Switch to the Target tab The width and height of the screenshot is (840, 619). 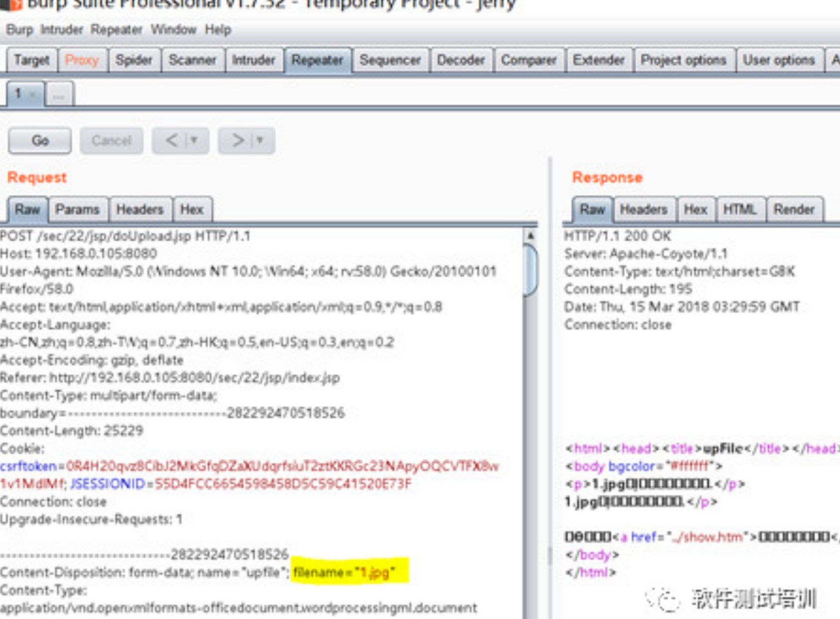[x=31, y=60]
